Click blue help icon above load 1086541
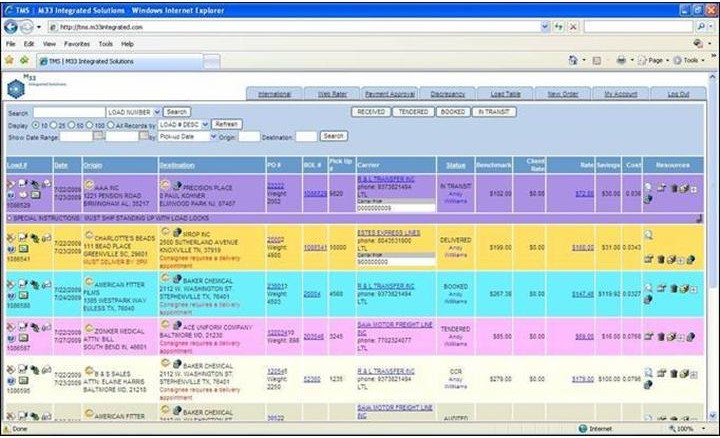This screenshot has height=438, width=720. (11, 248)
